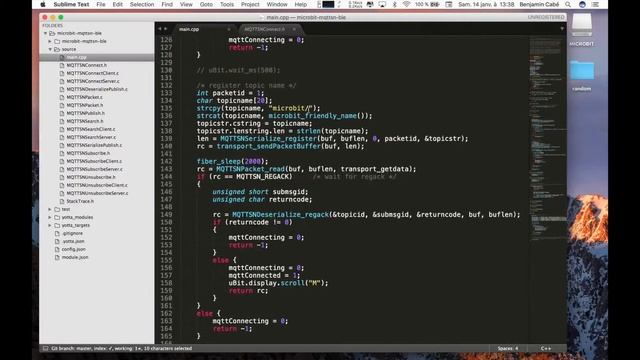The height and width of the screenshot is (360, 640).
Task: Open the File menu
Action: pyautogui.click(x=101, y=4)
